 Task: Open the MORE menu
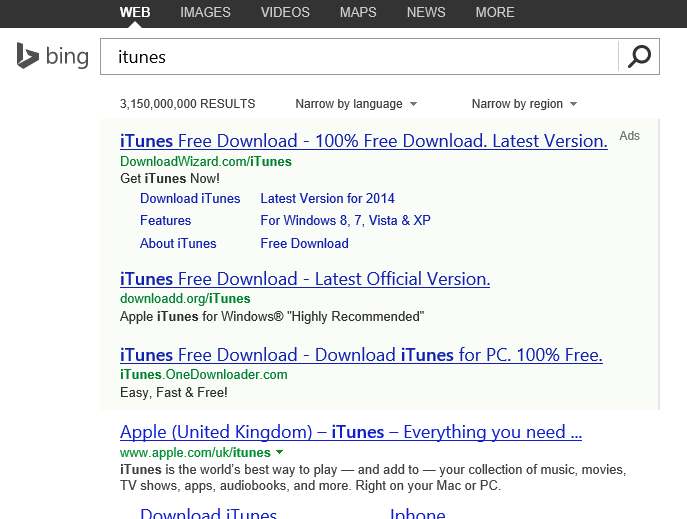(x=495, y=12)
